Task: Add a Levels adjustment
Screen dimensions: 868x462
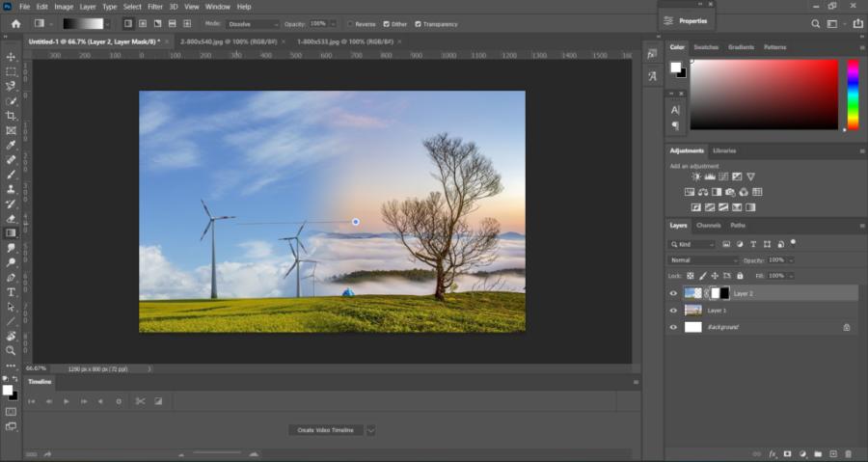Action: [x=710, y=177]
